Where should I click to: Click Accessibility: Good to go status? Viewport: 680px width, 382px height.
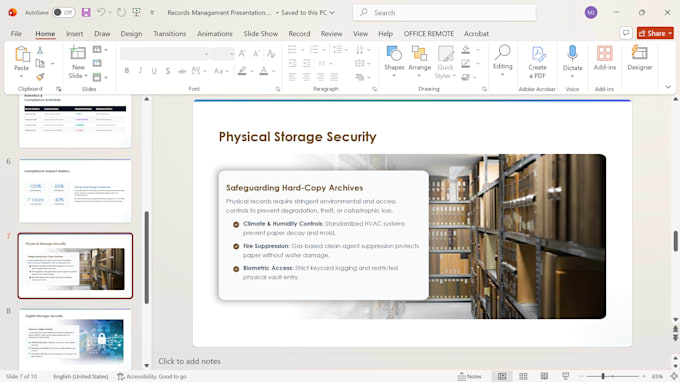coord(152,376)
